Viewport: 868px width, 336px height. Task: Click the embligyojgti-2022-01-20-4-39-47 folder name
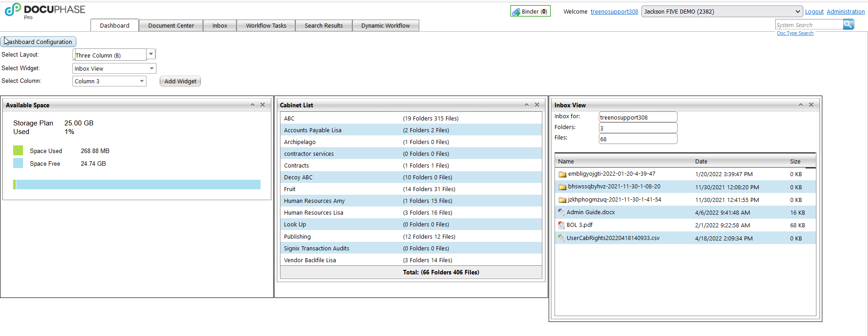point(612,173)
